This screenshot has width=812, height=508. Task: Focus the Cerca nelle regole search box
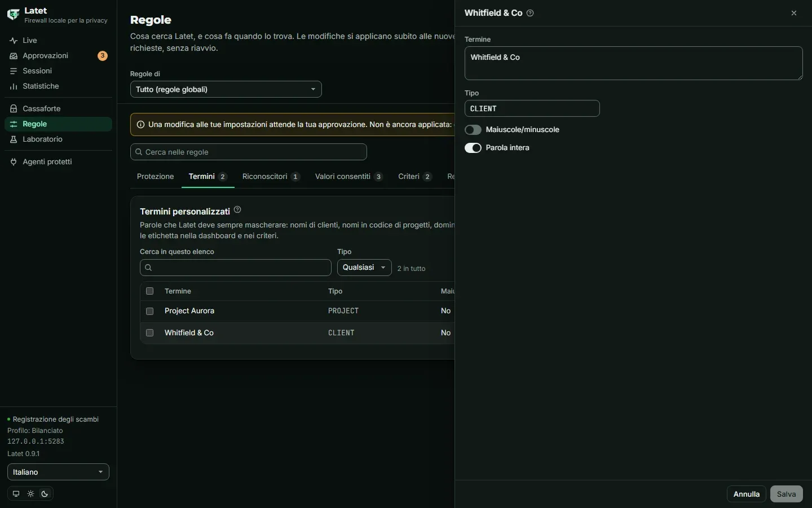coord(249,152)
